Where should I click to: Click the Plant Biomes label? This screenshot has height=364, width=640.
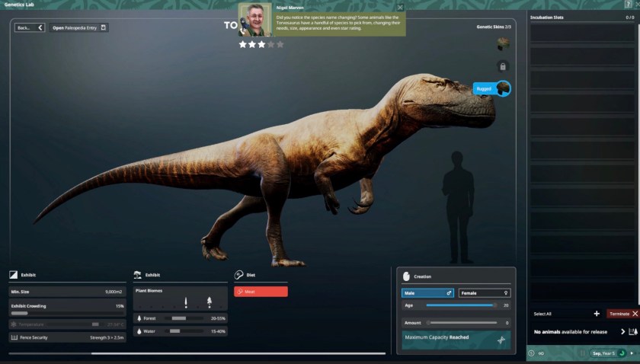149,291
